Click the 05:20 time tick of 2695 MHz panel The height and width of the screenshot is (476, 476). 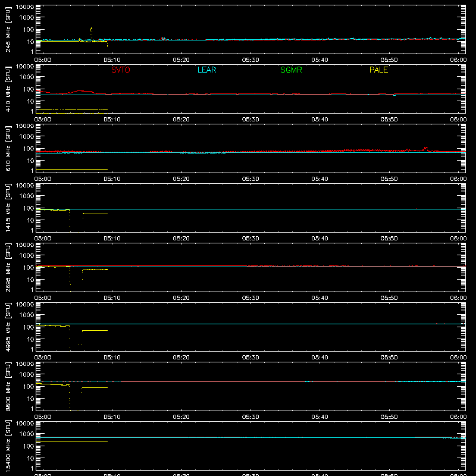181,298
